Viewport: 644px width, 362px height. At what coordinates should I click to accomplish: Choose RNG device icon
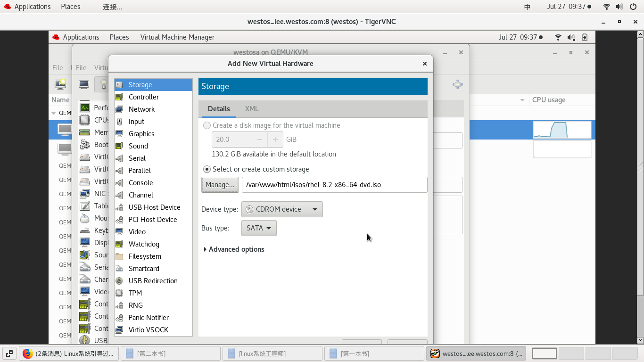tap(119, 305)
